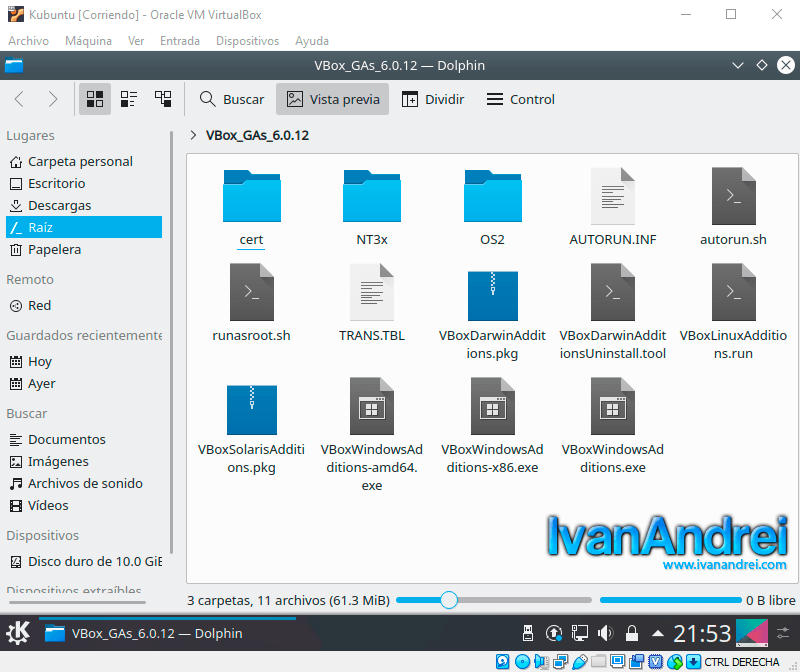Open VirtualBox Ayuda menu
The image size is (800, 672).
coord(312,41)
